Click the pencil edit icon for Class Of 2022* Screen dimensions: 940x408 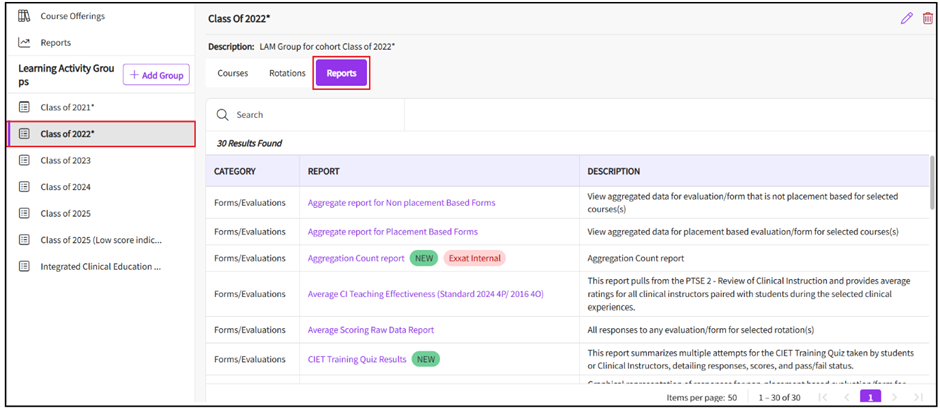pyautogui.click(x=907, y=18)
